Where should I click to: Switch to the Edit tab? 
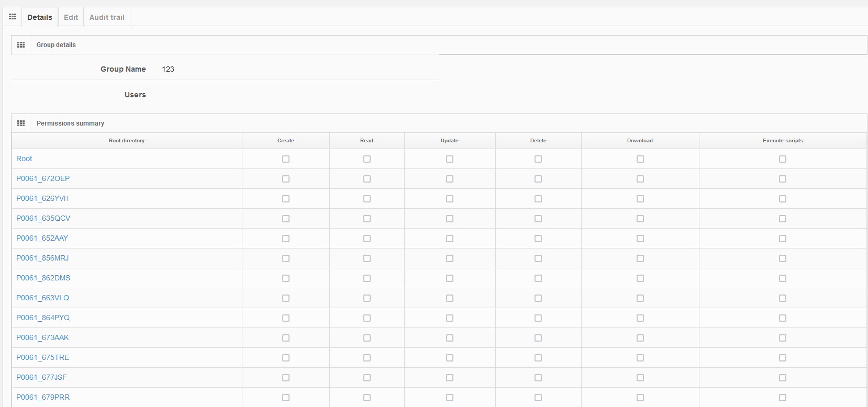pos(71,17)
